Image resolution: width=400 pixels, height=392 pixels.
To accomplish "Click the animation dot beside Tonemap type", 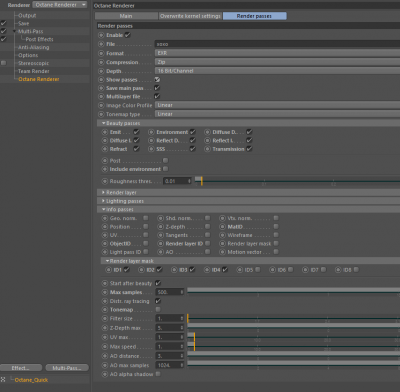I will click(101, 114).
